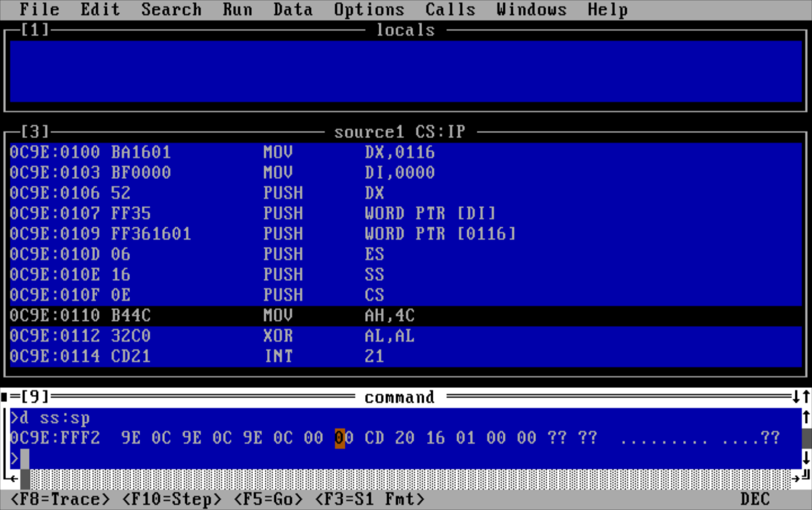Image resolution: width=812 pixels, height=510 pixels.
Task: Select current line 0C9E:0110 MOV AH,4C
Action: pos(406,316)
